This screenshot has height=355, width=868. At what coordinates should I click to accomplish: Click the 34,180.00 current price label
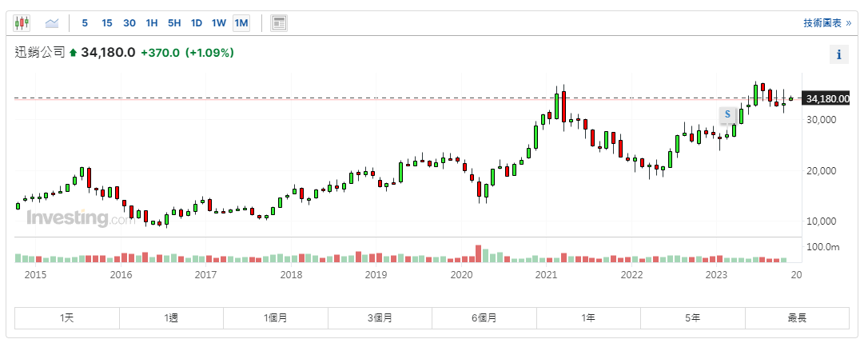tap(827, 98)
